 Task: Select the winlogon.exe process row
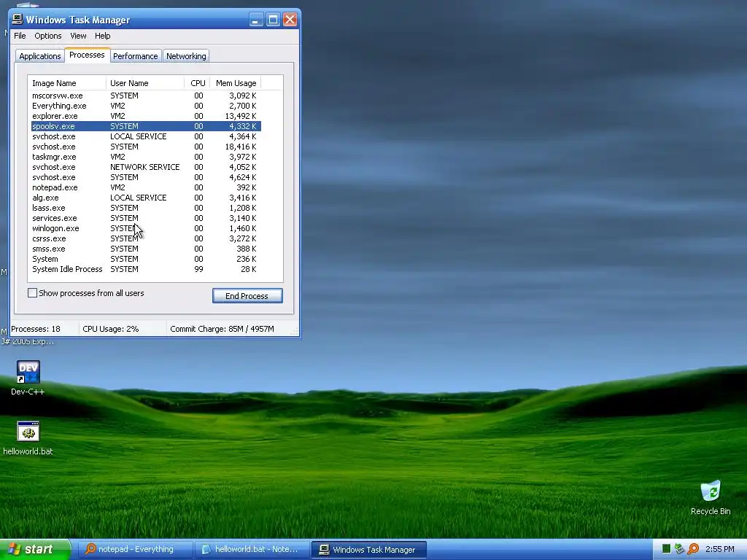[146, 228]
